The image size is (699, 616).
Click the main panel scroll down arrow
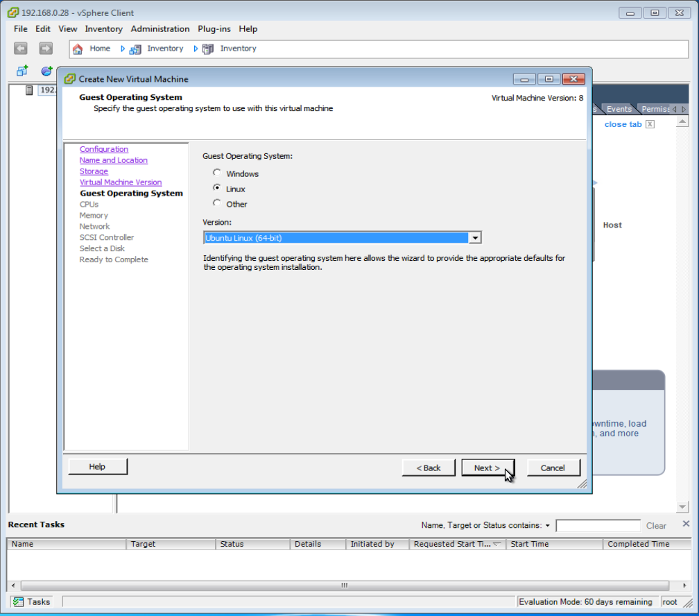[x=682, y=506]
